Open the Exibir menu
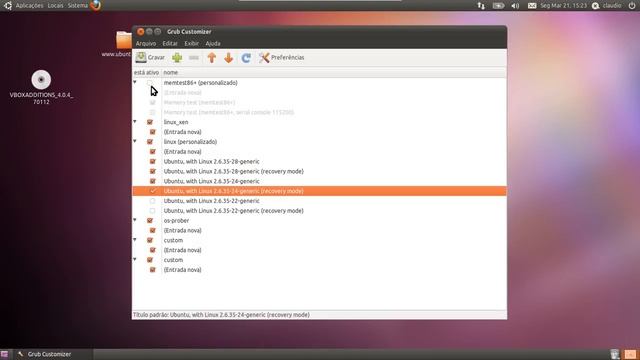This screenshot has height=360, width=640. (191, 43)
